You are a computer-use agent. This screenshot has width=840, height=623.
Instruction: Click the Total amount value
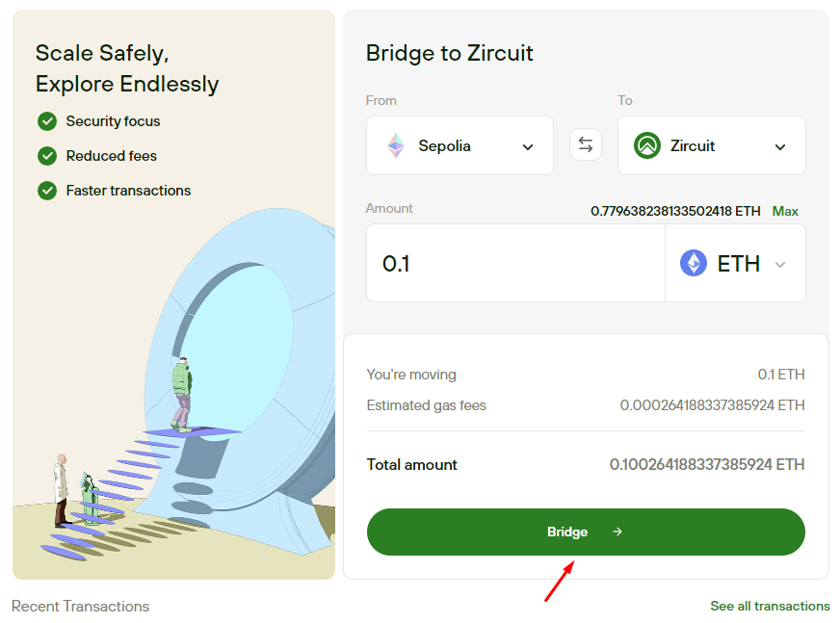point(706,464)
